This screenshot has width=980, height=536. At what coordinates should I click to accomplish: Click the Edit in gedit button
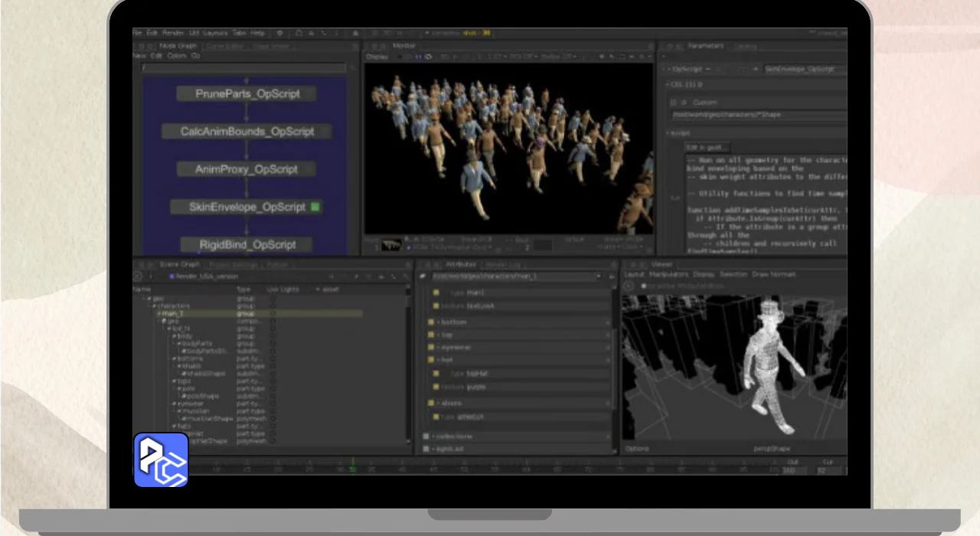(x=707, y=147)
